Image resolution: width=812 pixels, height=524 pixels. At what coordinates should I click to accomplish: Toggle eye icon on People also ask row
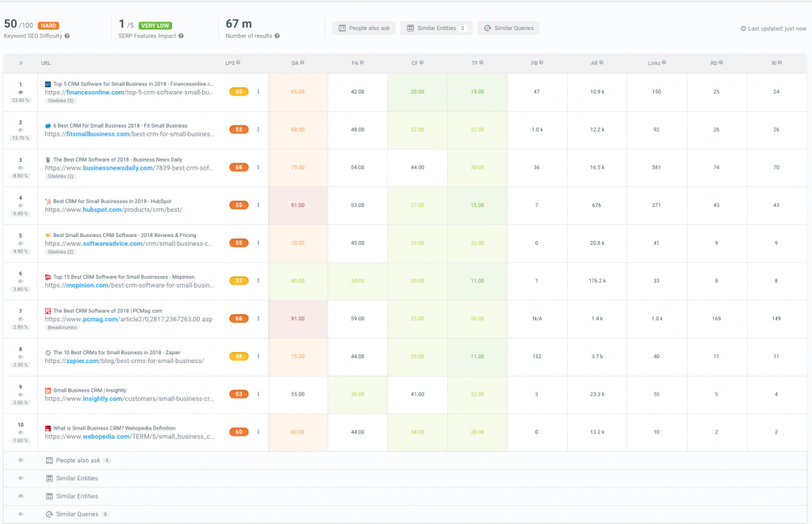coord(21,461)
